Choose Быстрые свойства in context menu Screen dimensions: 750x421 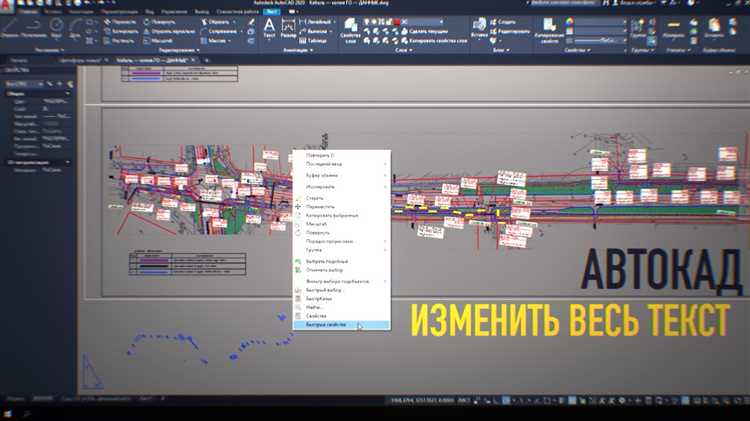pyautogui.click(x=342, y=325)
